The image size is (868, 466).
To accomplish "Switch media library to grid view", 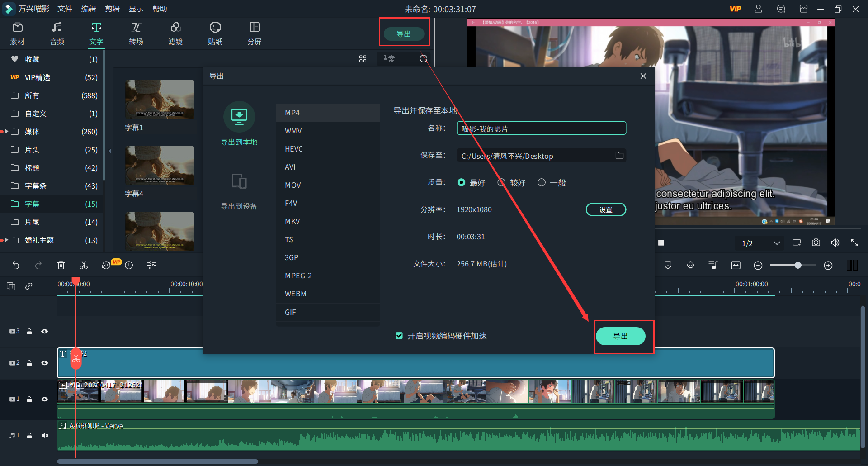I will 363,59.
